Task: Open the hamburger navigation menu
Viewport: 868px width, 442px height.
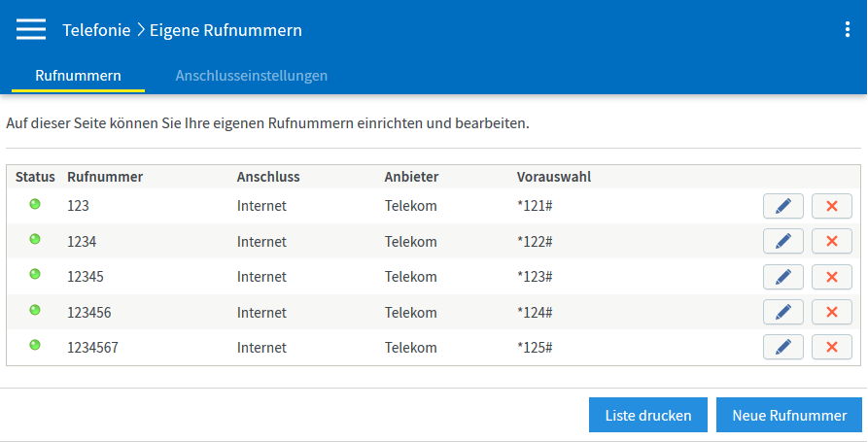Action: click(31, 30)
